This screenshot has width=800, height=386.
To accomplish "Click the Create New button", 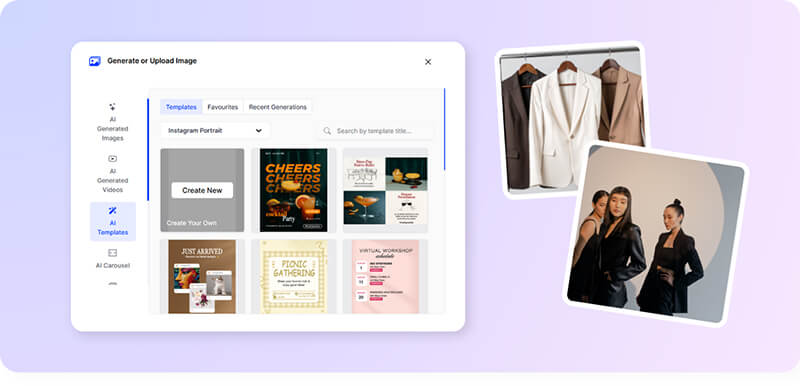I will (x=202, y=190).
